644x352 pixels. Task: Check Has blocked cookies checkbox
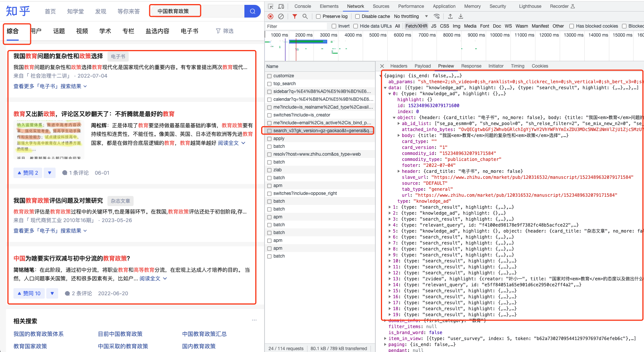[572, 26]
